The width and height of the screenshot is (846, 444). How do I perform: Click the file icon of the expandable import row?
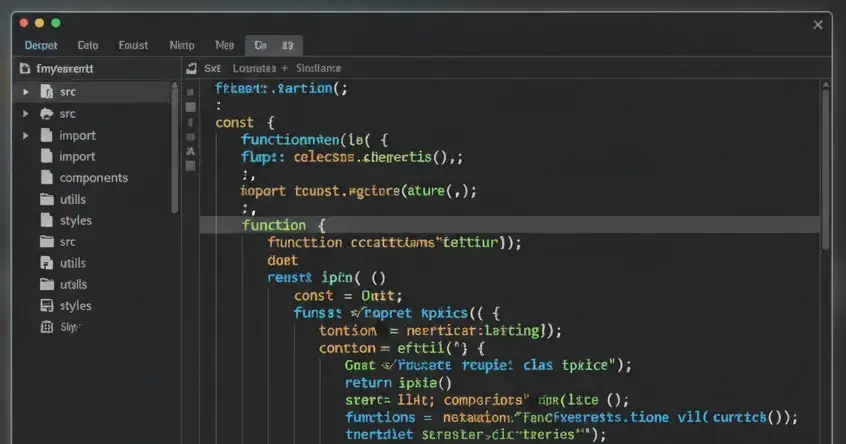[47, 135]
